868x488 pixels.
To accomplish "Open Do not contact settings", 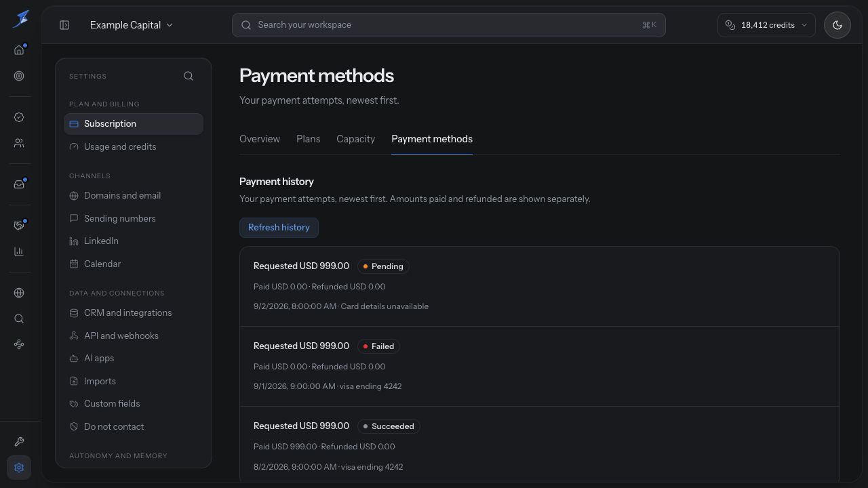I will coord(134,427).
